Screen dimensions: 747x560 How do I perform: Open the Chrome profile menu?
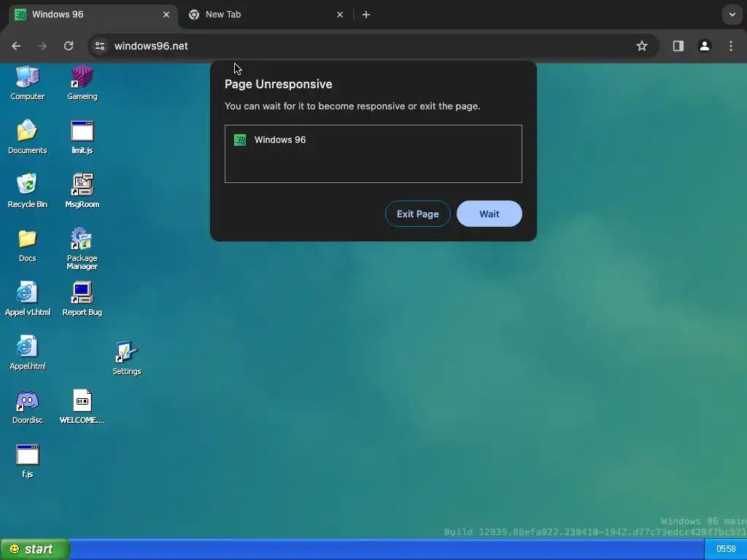[x=705, y=46]
